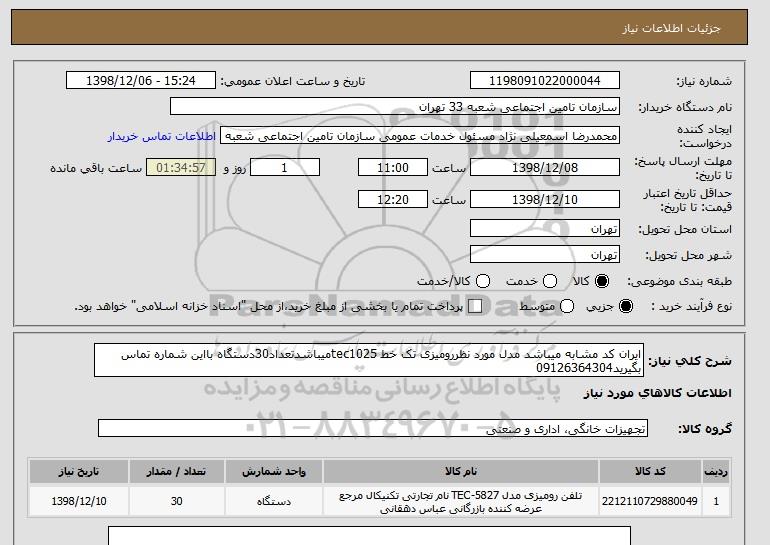Click the announcement date field 1398/12/06 - 15:24
770x545 pixels.
click(141, 81)
